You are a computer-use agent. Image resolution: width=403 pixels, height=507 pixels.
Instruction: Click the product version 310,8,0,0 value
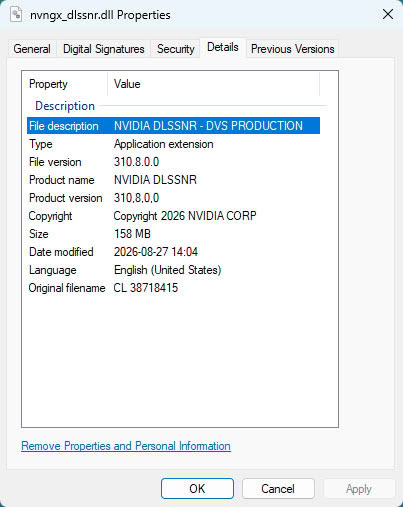point(136,198)
